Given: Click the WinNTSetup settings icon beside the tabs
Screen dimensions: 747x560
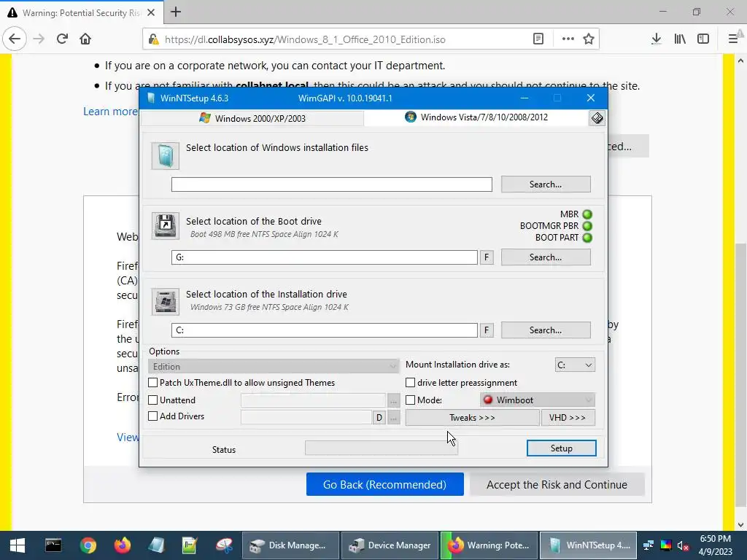Looking at the screenshot, I should click(597, 118).
